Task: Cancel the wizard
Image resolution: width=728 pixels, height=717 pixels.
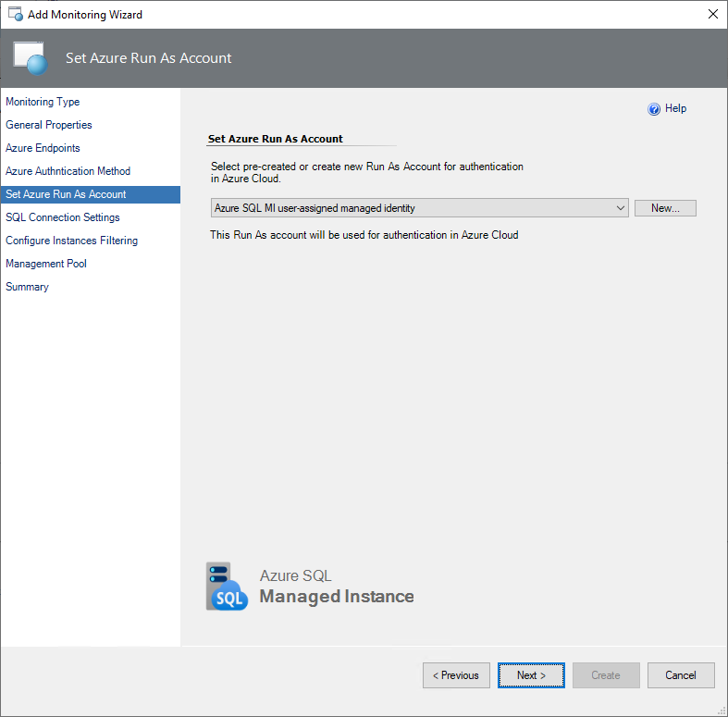Action: (x=681, y=675)
